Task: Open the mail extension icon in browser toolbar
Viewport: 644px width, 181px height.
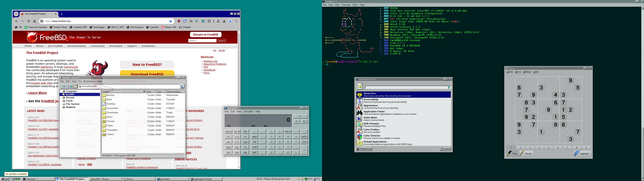Action: 191,21
